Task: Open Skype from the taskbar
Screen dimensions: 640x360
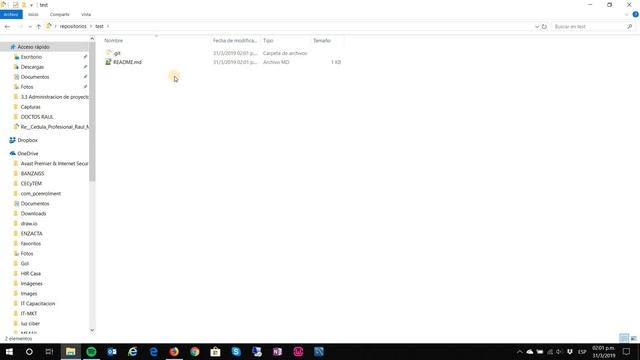Action: pos(236,351)
